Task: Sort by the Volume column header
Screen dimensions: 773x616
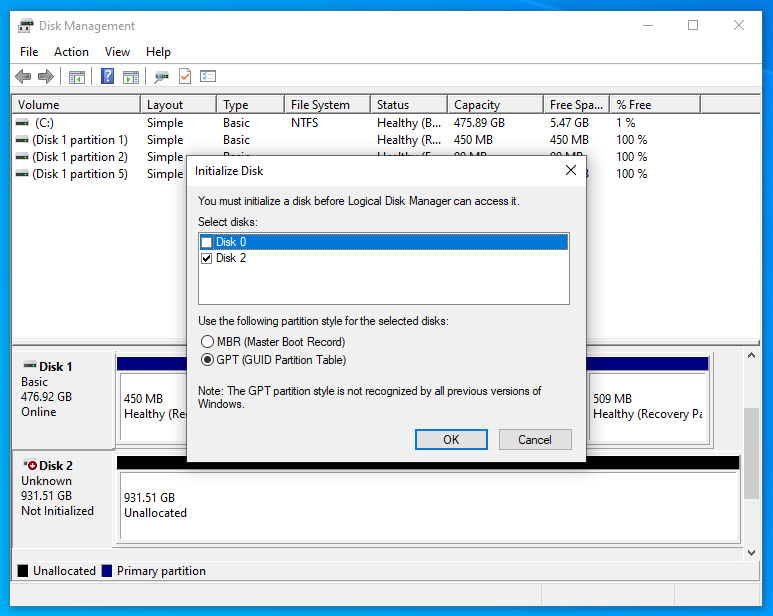Action: pos(76,105)
